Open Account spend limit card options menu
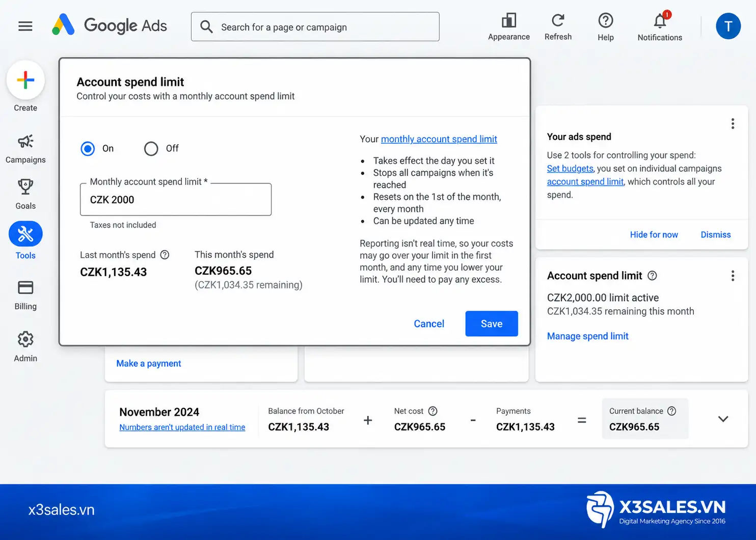The width and height of the screenshot is (756, 540). click(x=733, y=276)
